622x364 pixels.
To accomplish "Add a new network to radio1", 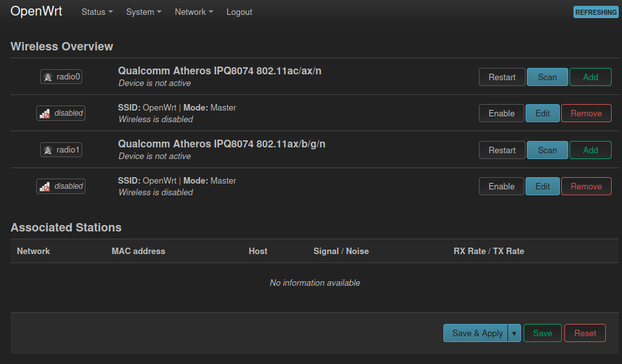I will 590,150.
